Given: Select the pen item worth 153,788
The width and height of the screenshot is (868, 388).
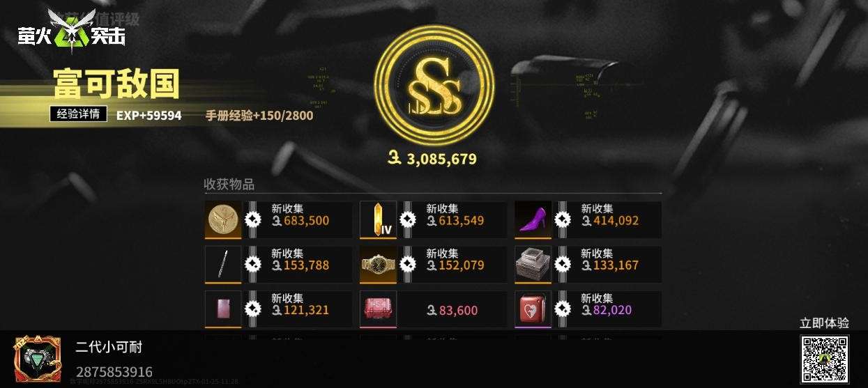Looking at the screenshot, I should (x=223, y=264).
